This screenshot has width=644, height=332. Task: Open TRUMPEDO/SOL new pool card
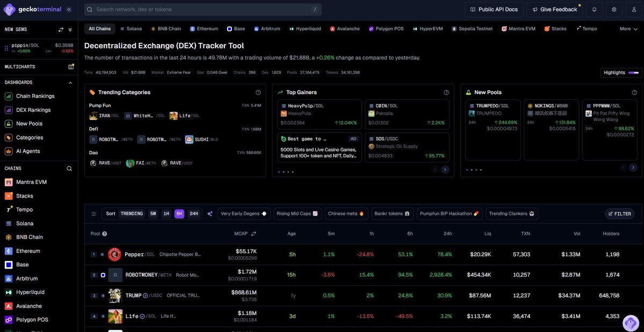pyautogui.click(x=493, y=129)
